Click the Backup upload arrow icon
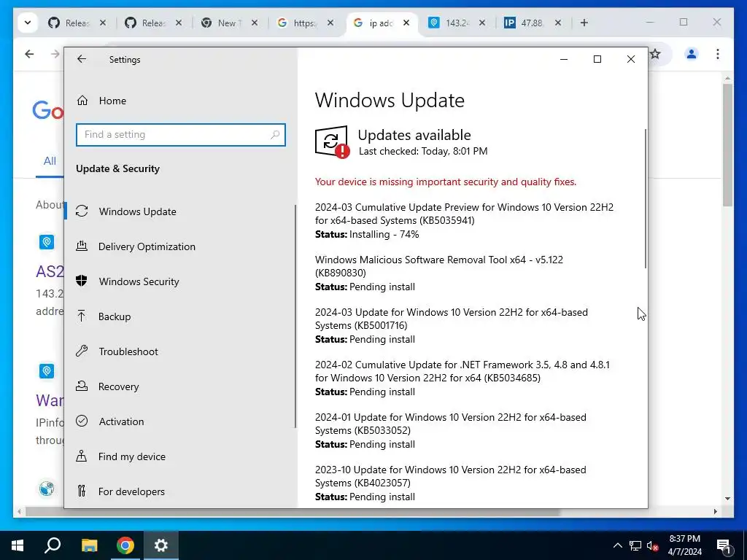 pos(82,316)
